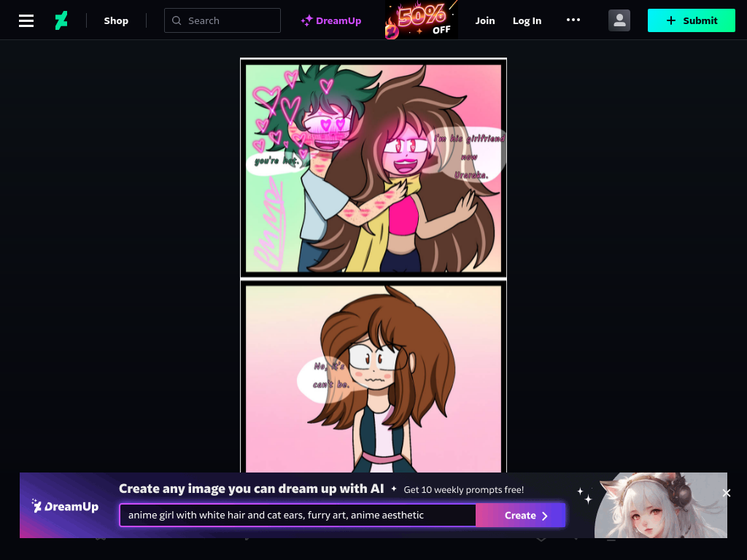Open the user avatar profile icon
This screenshot has width=747, height=560.
click(619, 20)
